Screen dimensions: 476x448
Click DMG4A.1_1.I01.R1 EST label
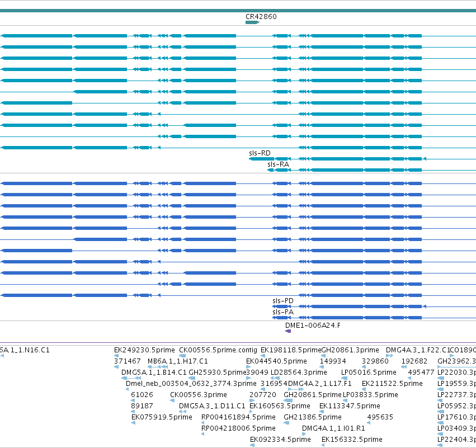point(333,428)
